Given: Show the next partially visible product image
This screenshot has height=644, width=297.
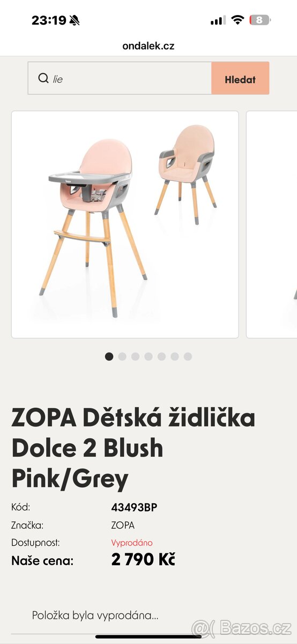Looking at the screenshot, I should [x=272, y=224].
